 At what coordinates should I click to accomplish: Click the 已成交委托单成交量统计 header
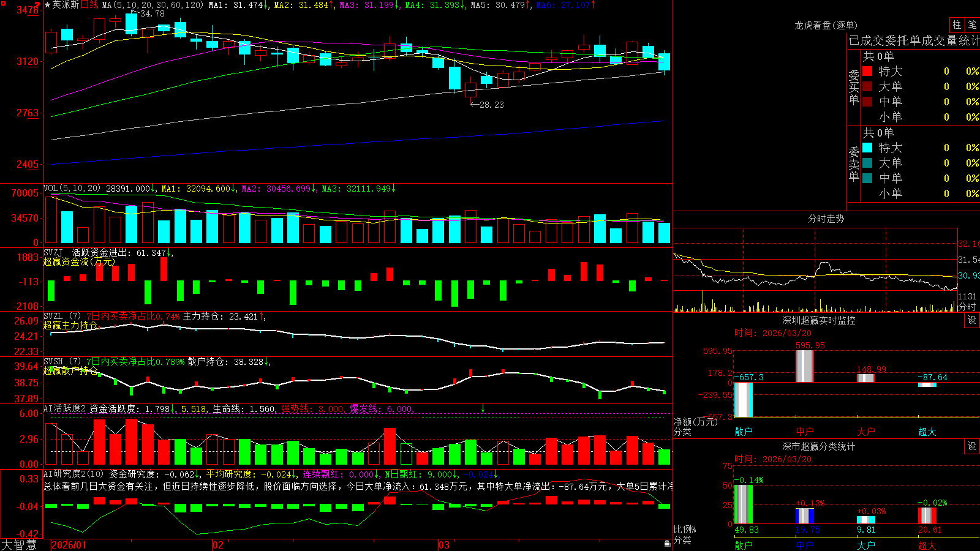pos(914,40)
